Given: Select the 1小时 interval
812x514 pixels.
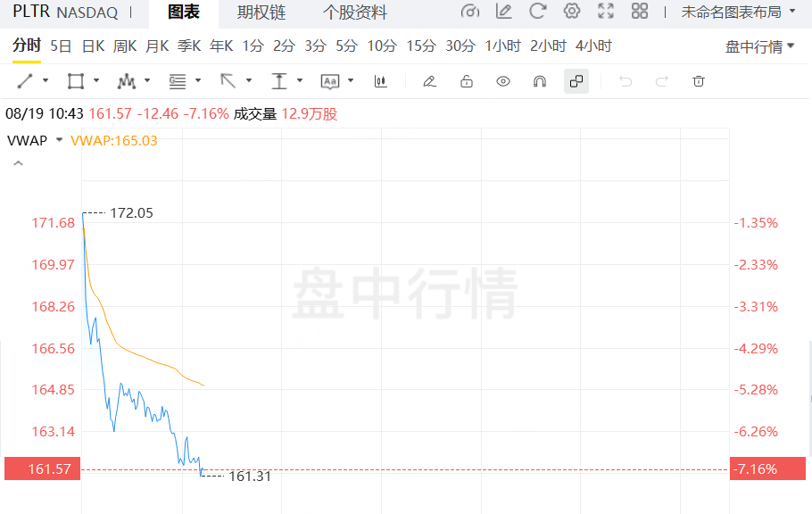Looking at the screenshot, I should 503,46.
